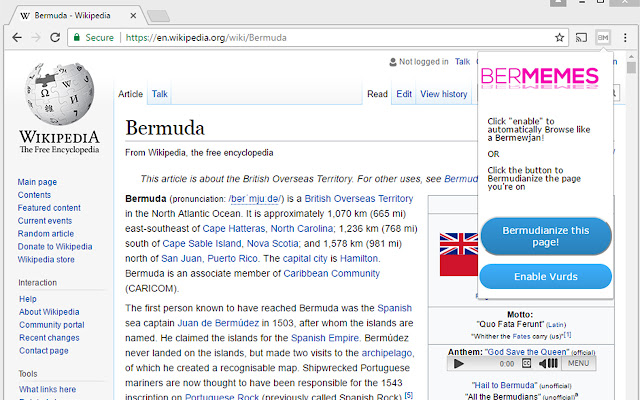Follow Nova Scotia link

(272, 244)
